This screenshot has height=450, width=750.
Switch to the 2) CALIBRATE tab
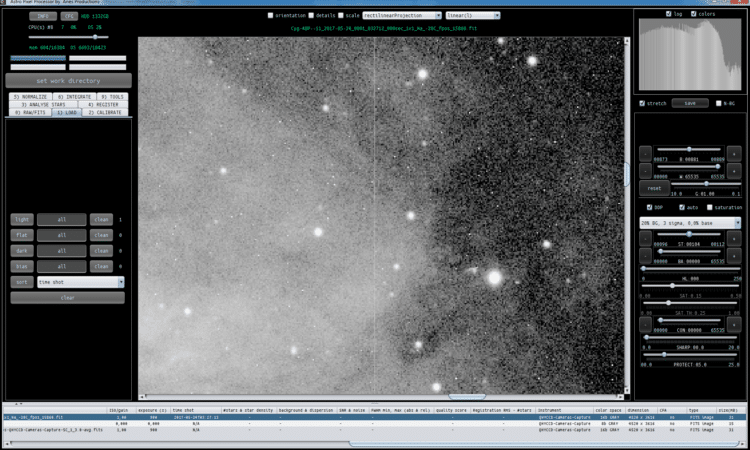point(105,112)
